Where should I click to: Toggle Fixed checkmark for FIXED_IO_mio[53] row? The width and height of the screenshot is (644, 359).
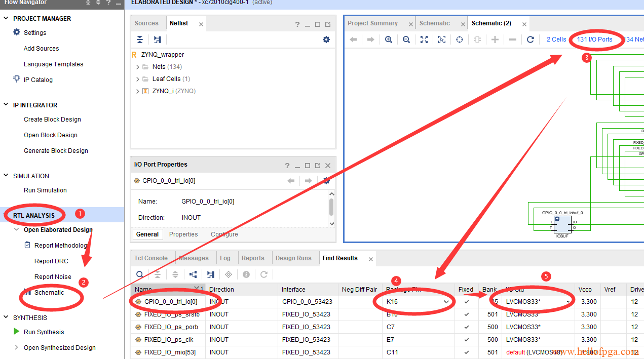[467, 352]
